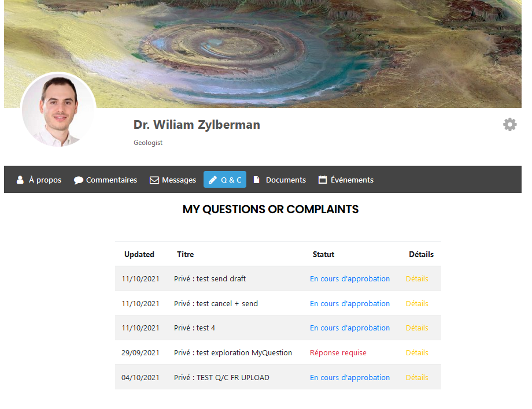Click the calendar icon beside Événements
Viewport: 532px width, 409px height.
[x=322, y=180]
